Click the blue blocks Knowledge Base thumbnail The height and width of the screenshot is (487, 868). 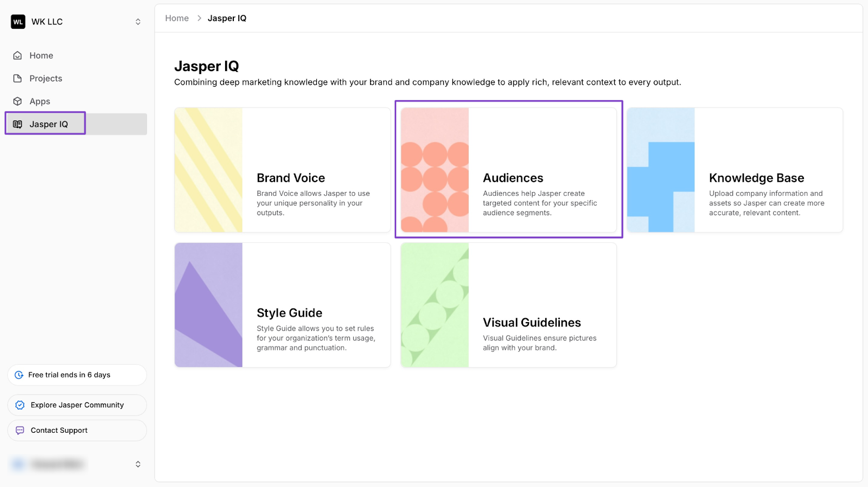coord(661,170)
